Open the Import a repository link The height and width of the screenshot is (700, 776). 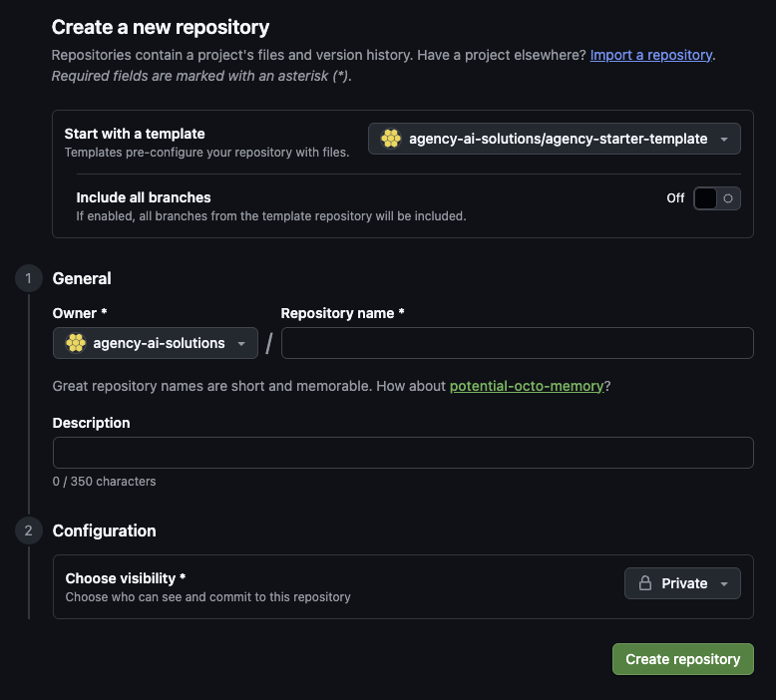click(650, 55)
